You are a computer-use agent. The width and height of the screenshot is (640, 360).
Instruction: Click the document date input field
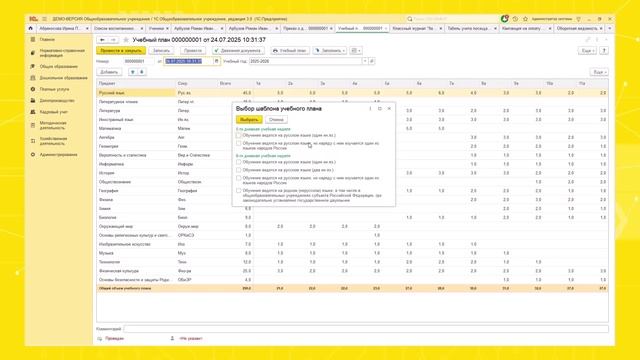click(189, 61)
